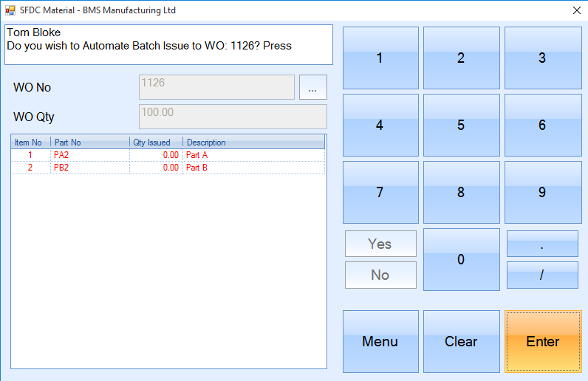Screen dimensions: 588x381
Task: Tap keypad digit 2
Action: click(x=462, y=58)
